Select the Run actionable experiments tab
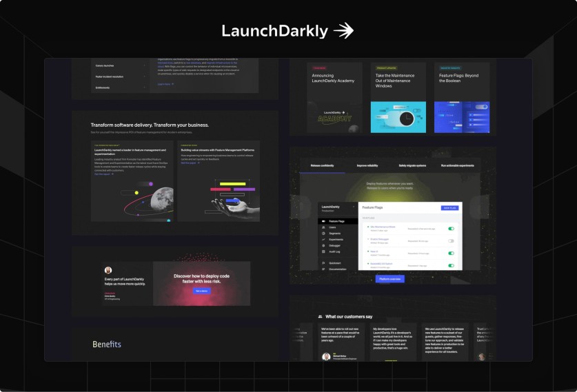Viewport: 577px width, 392px height. pyautogui.click(x=458, y=165)
